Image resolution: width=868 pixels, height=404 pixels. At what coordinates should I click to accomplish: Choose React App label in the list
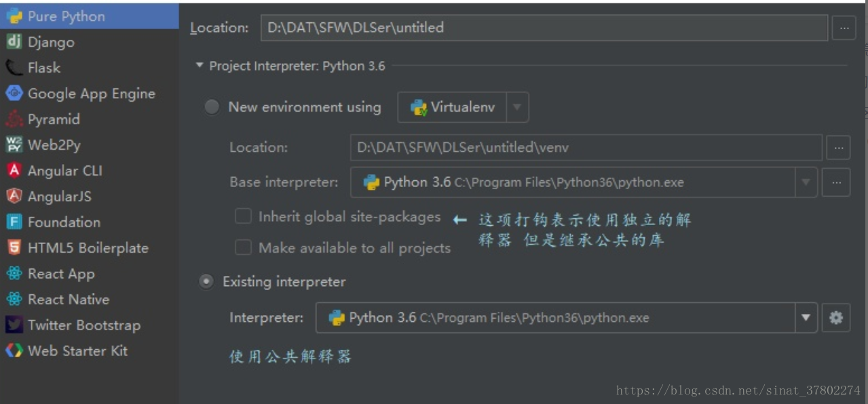pyautogui.click(x=61, y=274)
